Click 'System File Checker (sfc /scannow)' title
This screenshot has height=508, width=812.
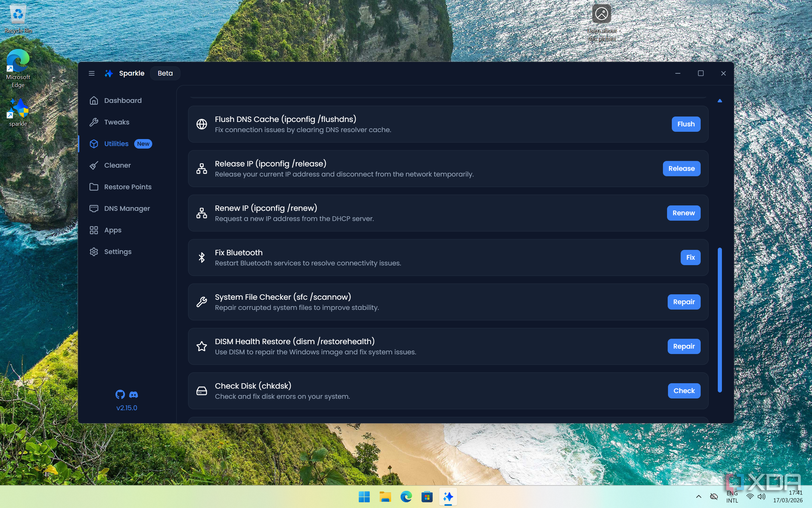tap(283, 297)
